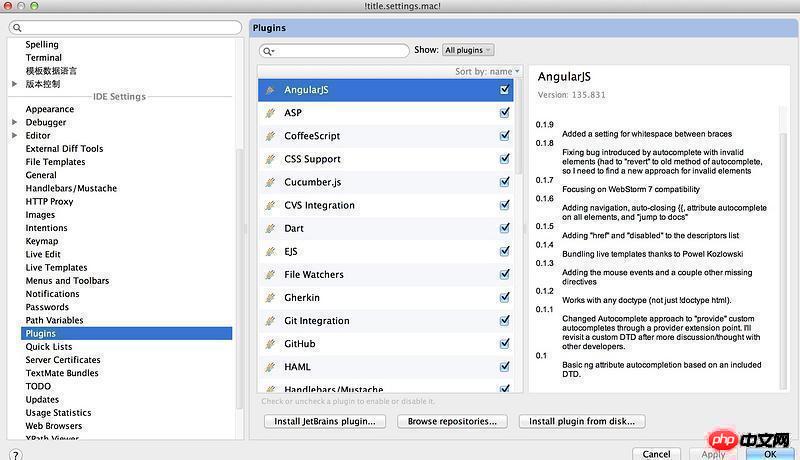800x460 pixels.
Task: Select File Templates settings
Action: 55,162
